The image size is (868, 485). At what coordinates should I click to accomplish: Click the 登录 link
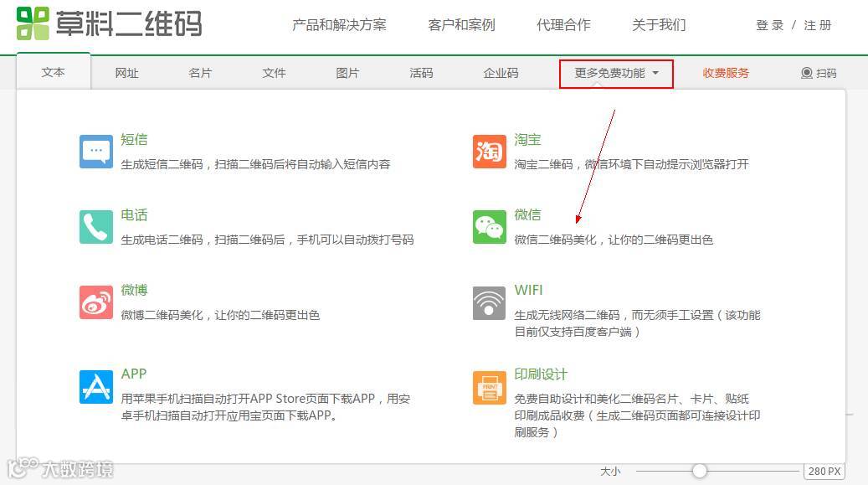(x=770, y=25)
